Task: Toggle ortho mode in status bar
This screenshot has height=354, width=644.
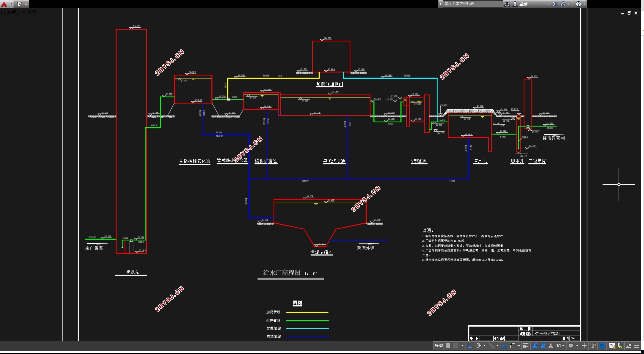Action: click(x=470, y=346)
